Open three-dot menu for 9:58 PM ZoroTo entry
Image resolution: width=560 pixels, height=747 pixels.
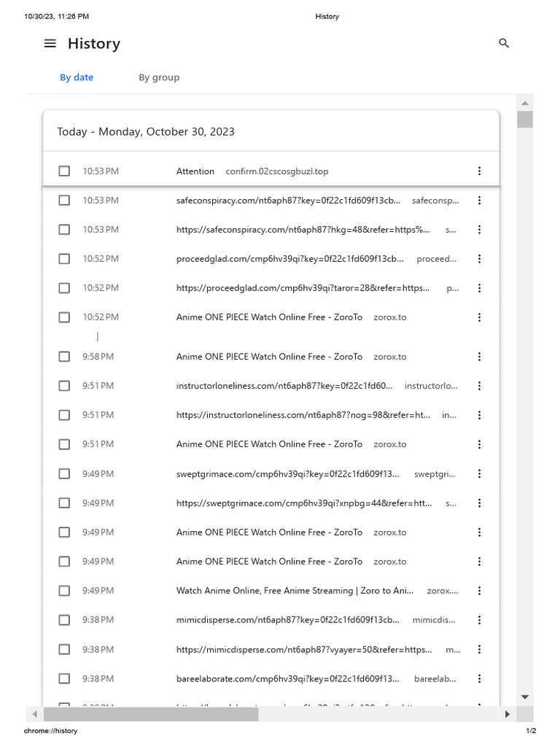[x=479, y=357]
